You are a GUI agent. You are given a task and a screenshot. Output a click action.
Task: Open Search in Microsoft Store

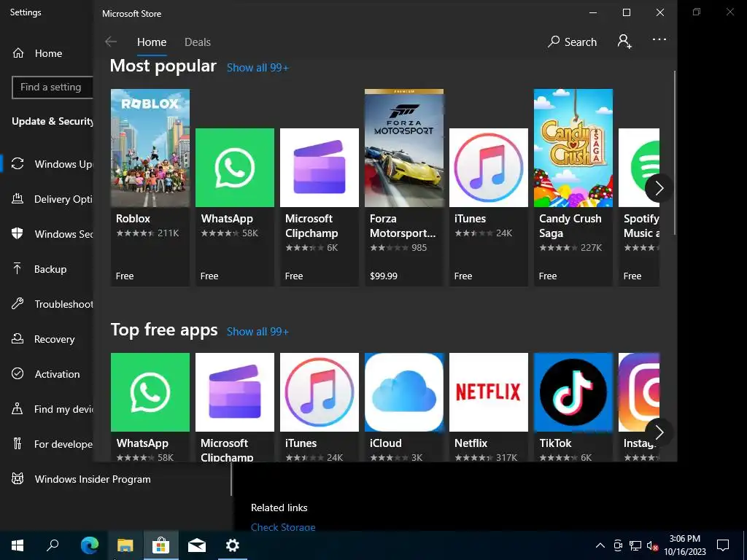click(572, 42)
